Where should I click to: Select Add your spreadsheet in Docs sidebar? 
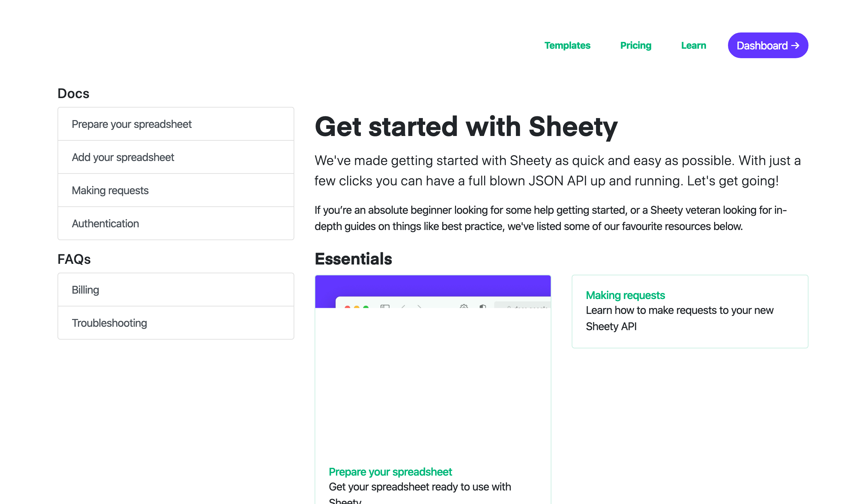pos(176,157)
